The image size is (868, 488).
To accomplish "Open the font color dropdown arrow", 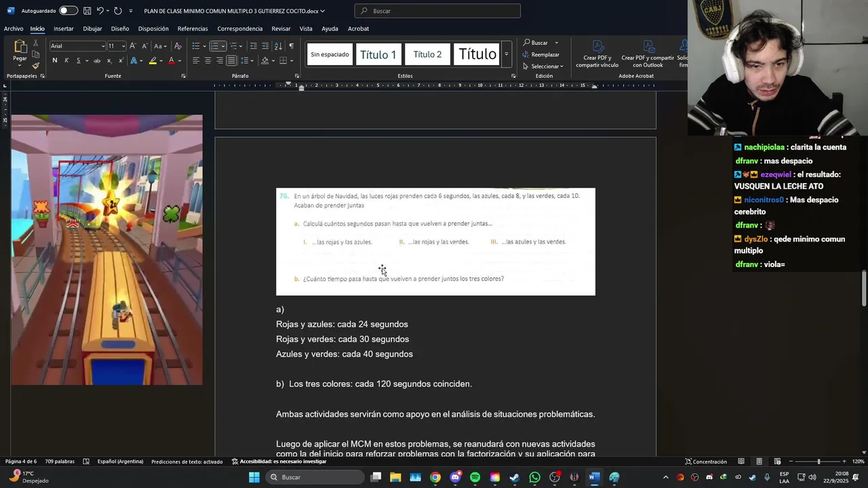I will 179,61.
